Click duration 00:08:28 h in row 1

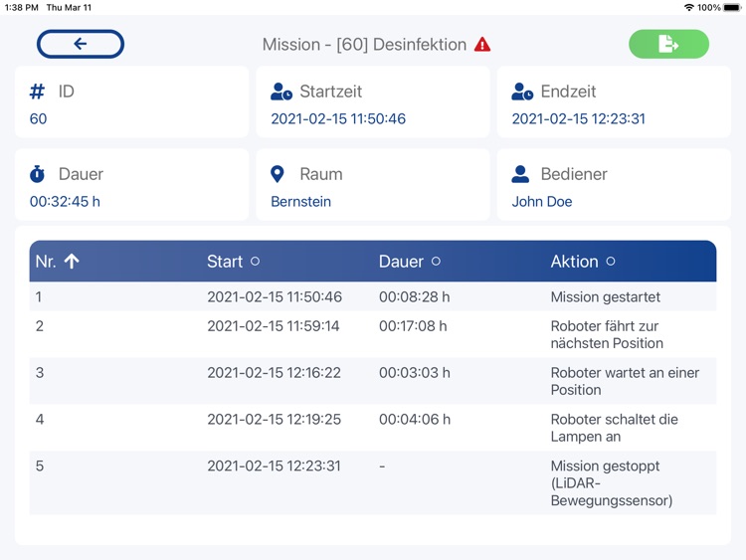pyautogui.click(x=415, y=296)
